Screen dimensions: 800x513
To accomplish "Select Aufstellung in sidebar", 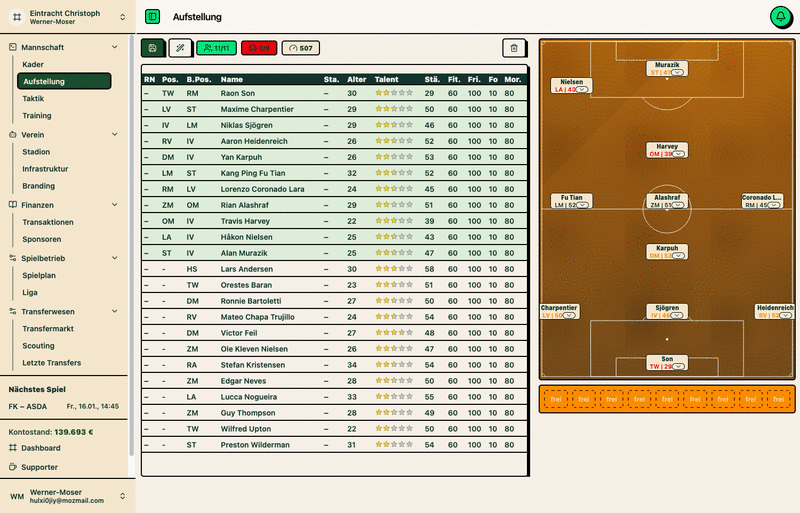I will (64, 81).
